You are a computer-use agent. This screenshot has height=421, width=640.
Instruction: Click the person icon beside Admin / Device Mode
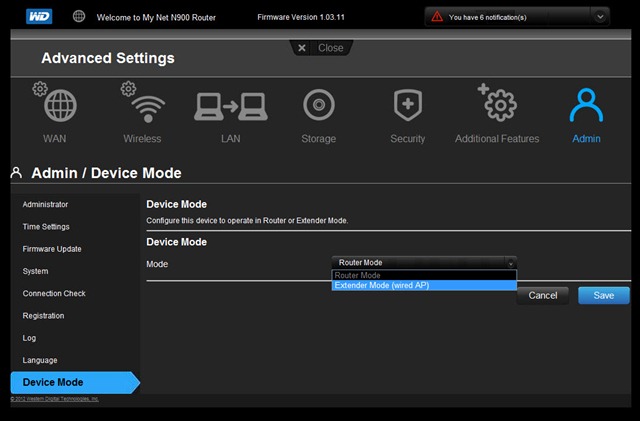point(16,173)
